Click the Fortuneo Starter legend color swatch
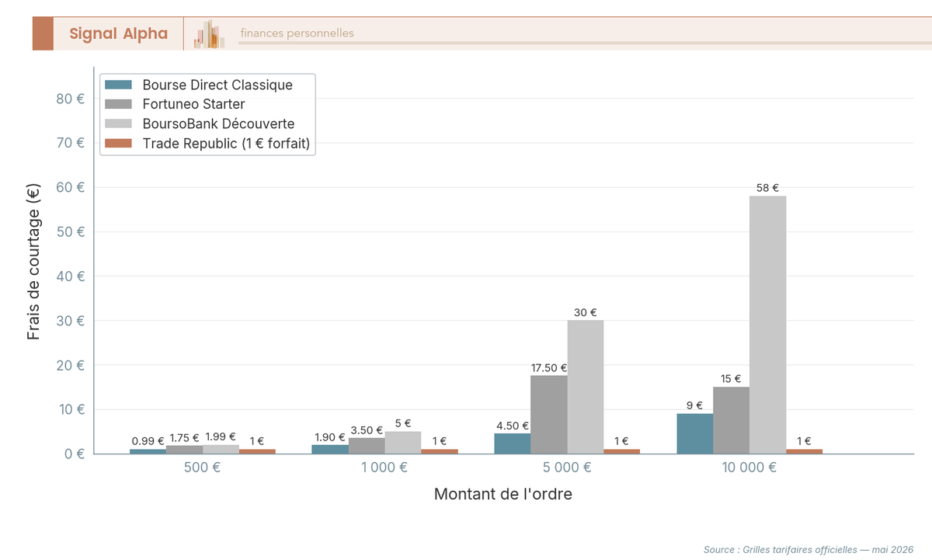The image size is (932, 560). click(119, 104)
